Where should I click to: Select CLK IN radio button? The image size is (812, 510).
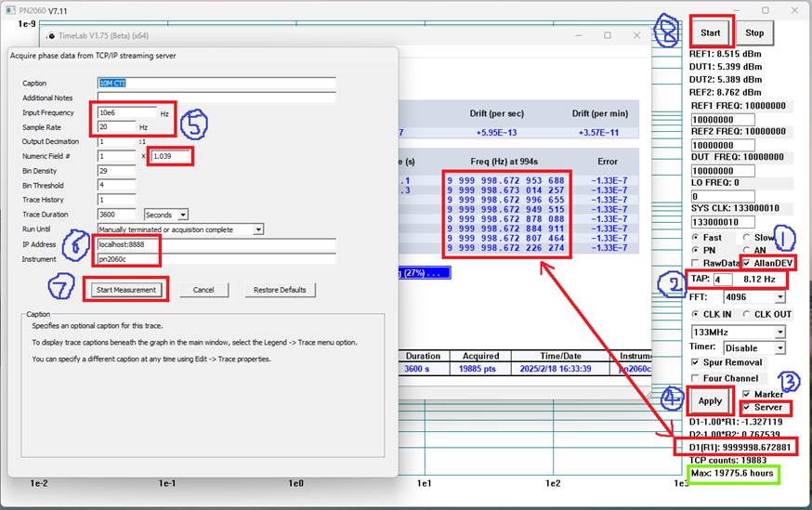tap(696, 314)
